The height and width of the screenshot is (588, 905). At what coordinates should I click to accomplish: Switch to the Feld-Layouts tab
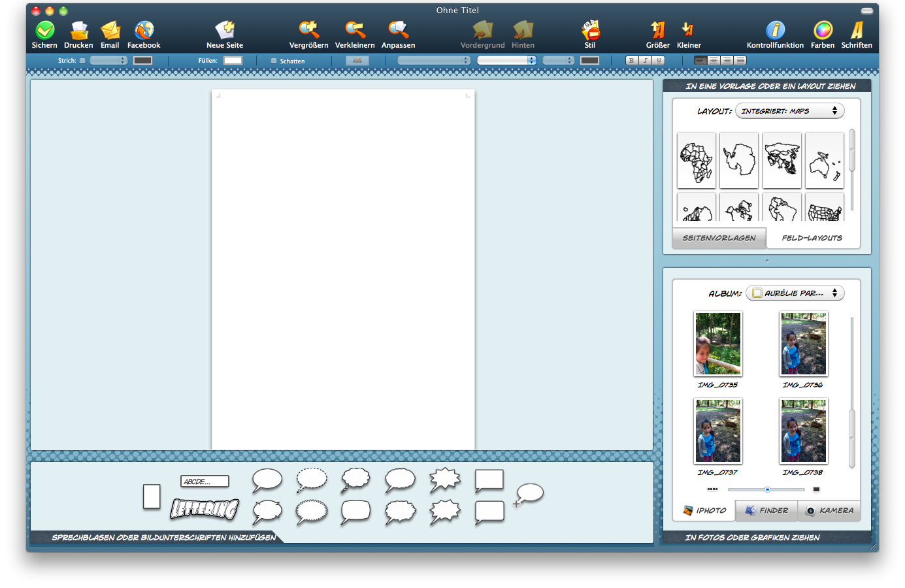point(812,238)
